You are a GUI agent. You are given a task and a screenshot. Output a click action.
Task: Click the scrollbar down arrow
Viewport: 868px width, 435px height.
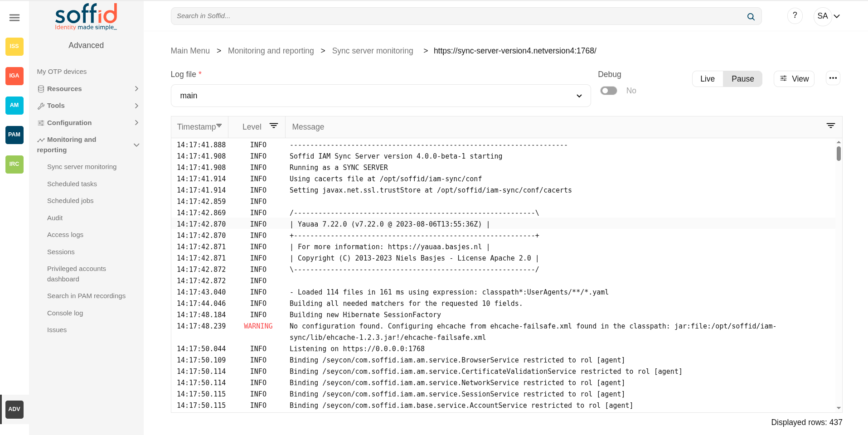[839, 408]
